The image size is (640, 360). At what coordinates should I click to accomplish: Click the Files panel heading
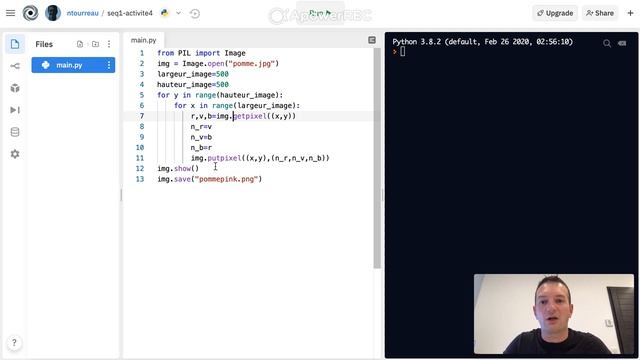pyautogui.click(x=44, y=44)
